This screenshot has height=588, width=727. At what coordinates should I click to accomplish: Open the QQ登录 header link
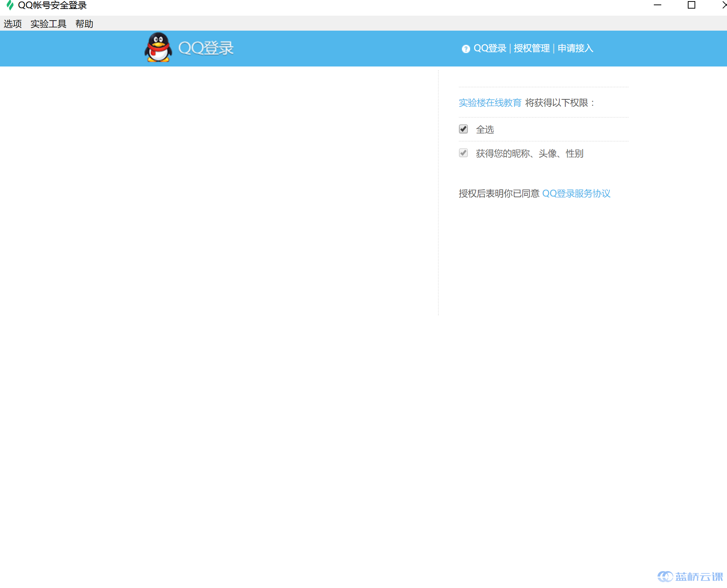click(x=490, y=49)
